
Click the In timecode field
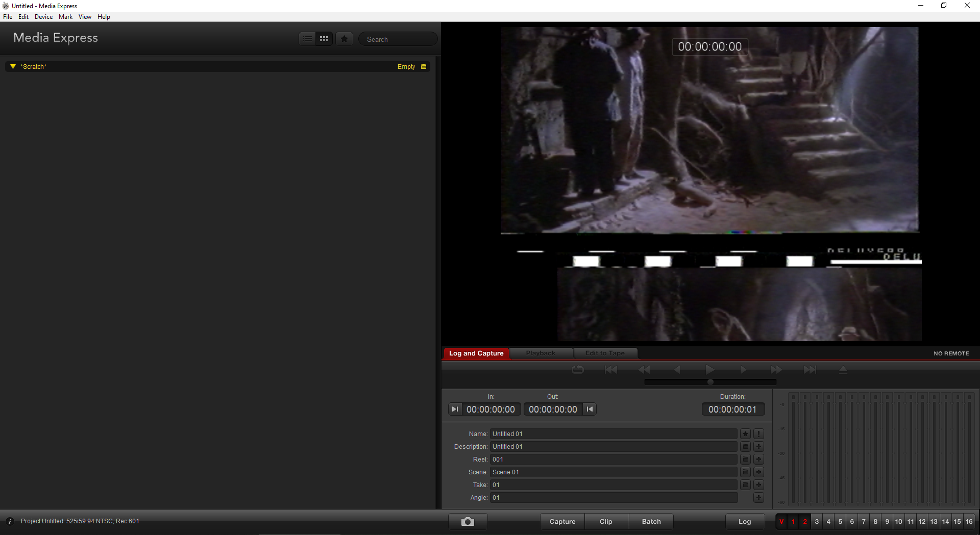click(x=491, y=410)
